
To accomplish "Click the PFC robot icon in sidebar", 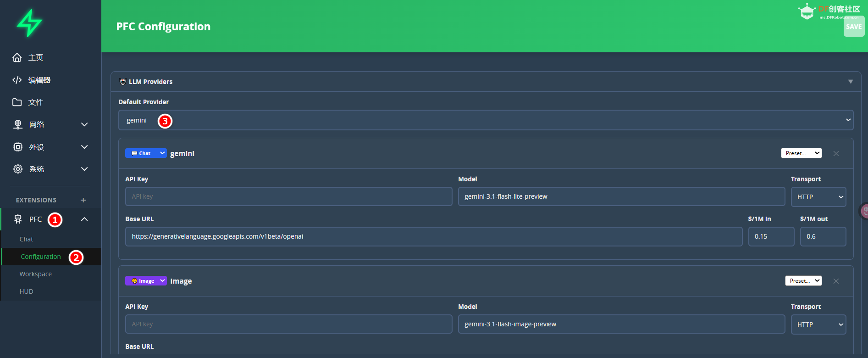I will [x=18, y=219].
